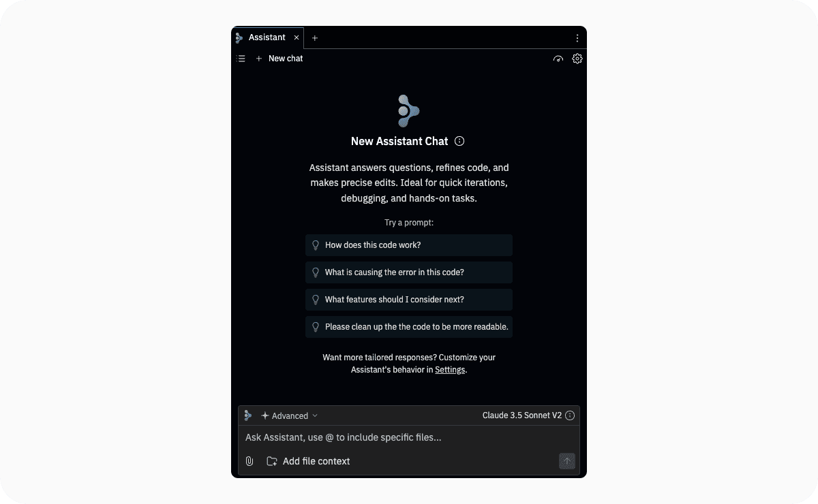
Task: Choose prompt 'What features should I consider next?'
Action: [x=409, y=300]
